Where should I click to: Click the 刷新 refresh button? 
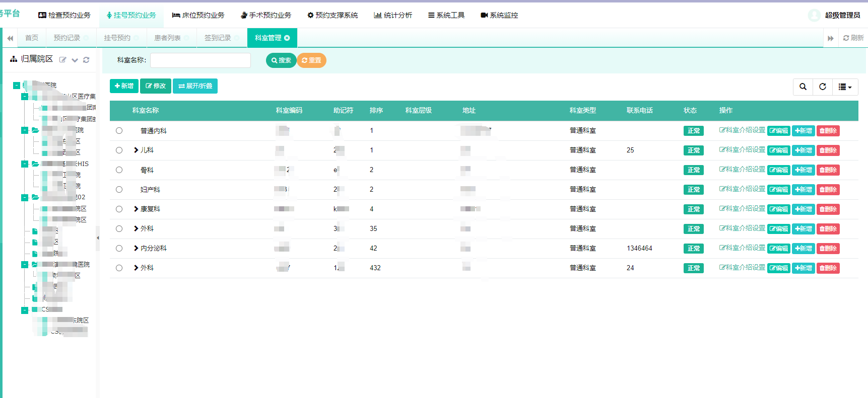(853, 38)
